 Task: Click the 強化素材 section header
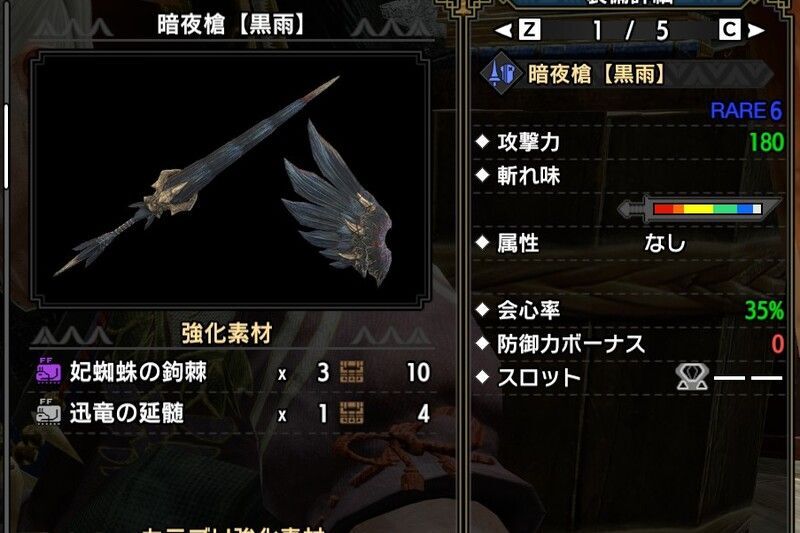(227, 334)
